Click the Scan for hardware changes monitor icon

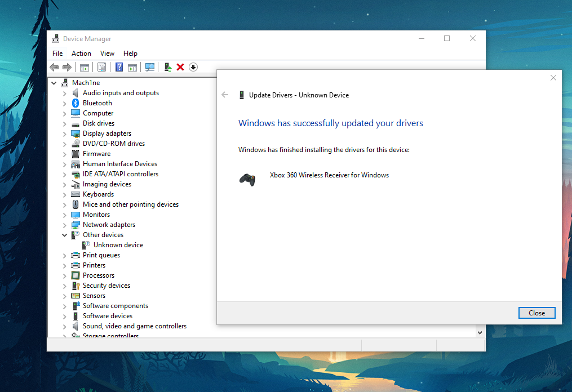tap(149, 67)
